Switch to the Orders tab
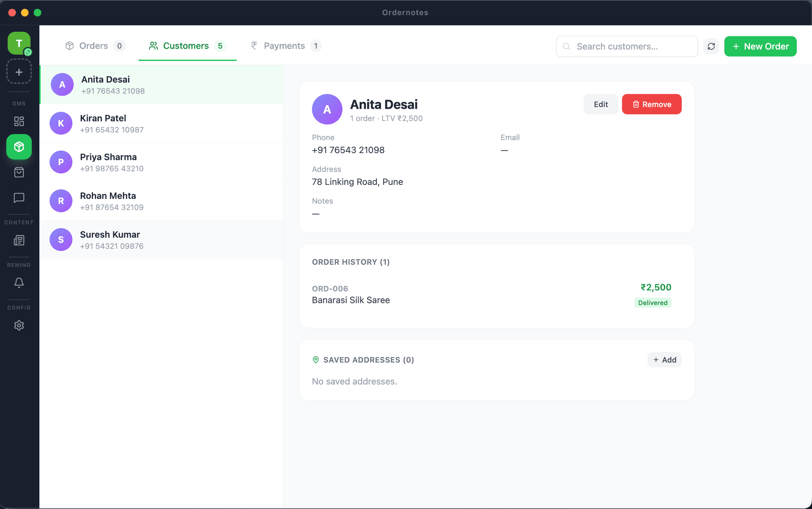The height and width of the screenshot is (509, 812). (94, 46)
